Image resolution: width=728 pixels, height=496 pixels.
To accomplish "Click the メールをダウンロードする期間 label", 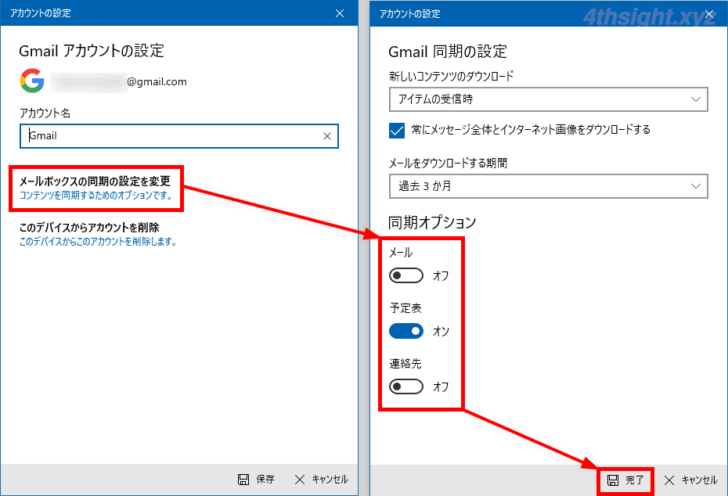I will pos(448,163).
